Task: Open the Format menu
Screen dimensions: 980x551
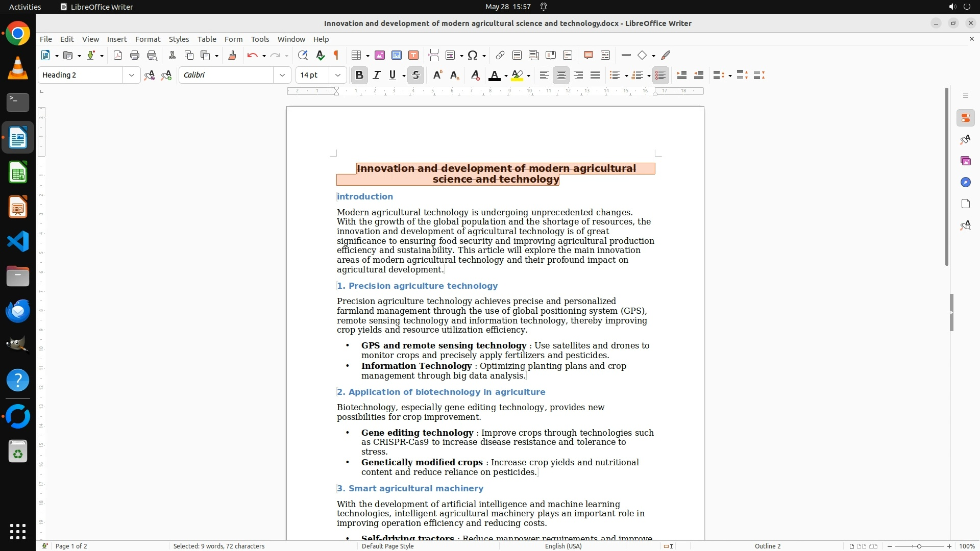Action: [x=148, y=39]
